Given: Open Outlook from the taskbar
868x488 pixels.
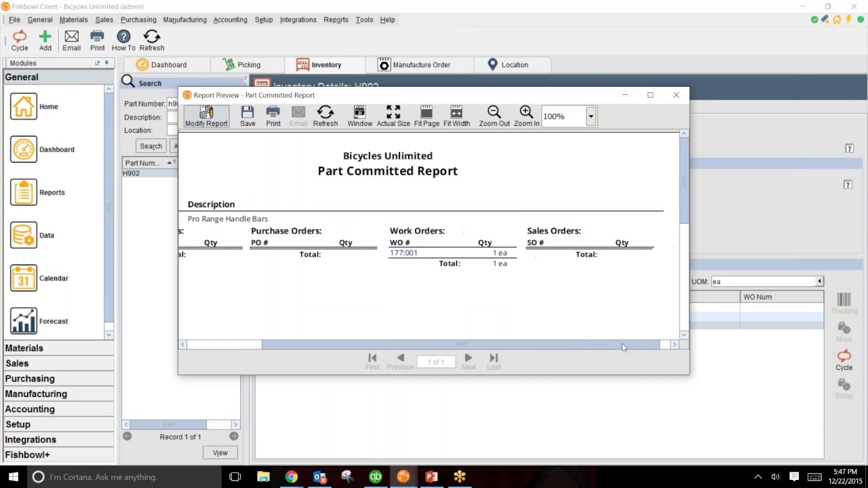Looking at the screenshot, I should coord(319,477).
